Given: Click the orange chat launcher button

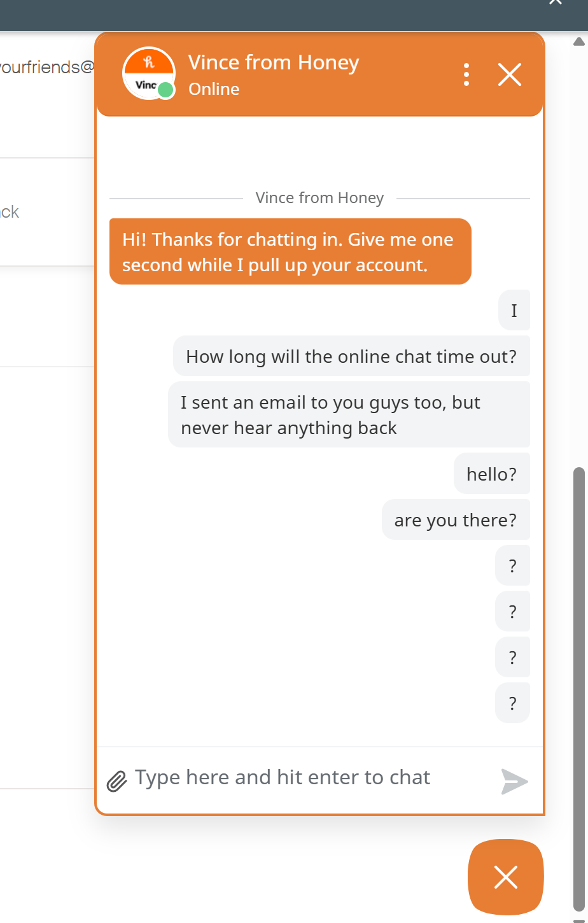Looking at the screenshot, I should point(506,877).
